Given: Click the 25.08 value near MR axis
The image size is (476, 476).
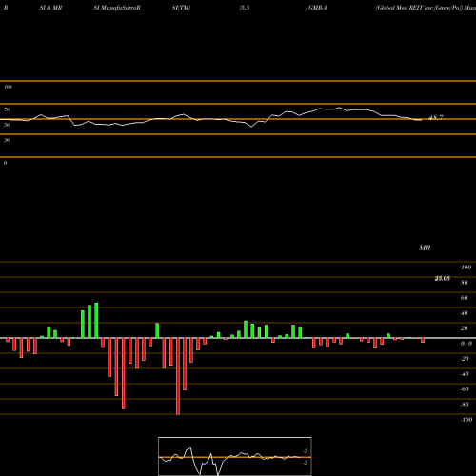Looking at the screenshot, I should [x=442, y=278].
